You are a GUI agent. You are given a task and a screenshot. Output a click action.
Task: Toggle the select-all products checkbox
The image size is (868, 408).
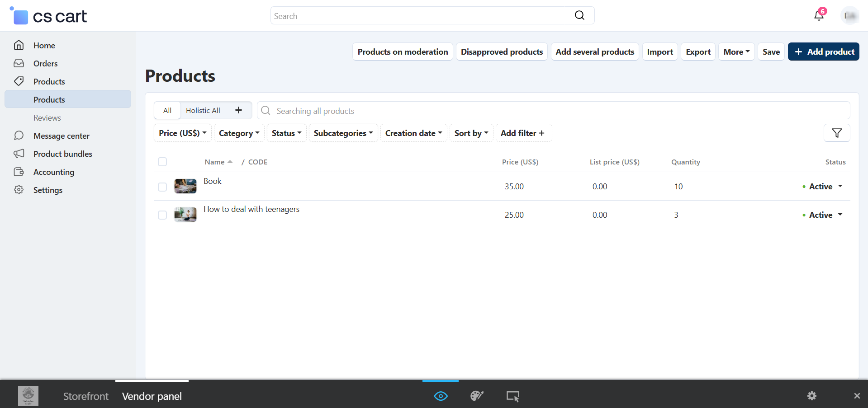(x=162, y=162)
